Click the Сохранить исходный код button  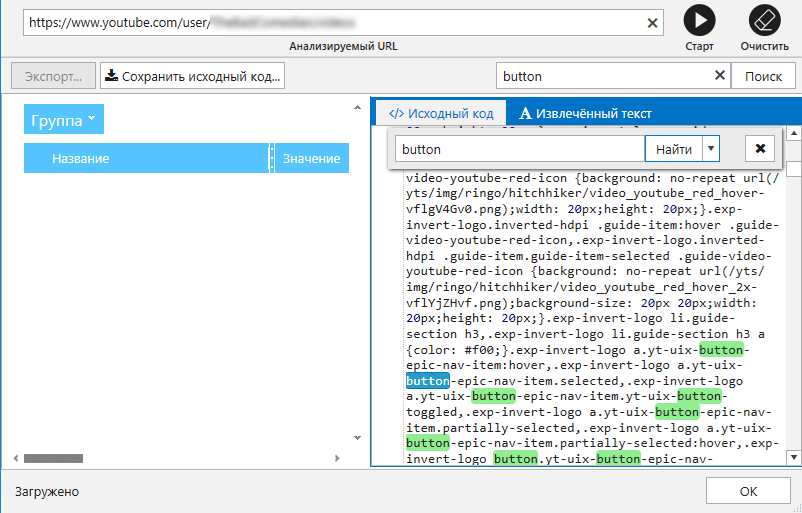point(194,76)
